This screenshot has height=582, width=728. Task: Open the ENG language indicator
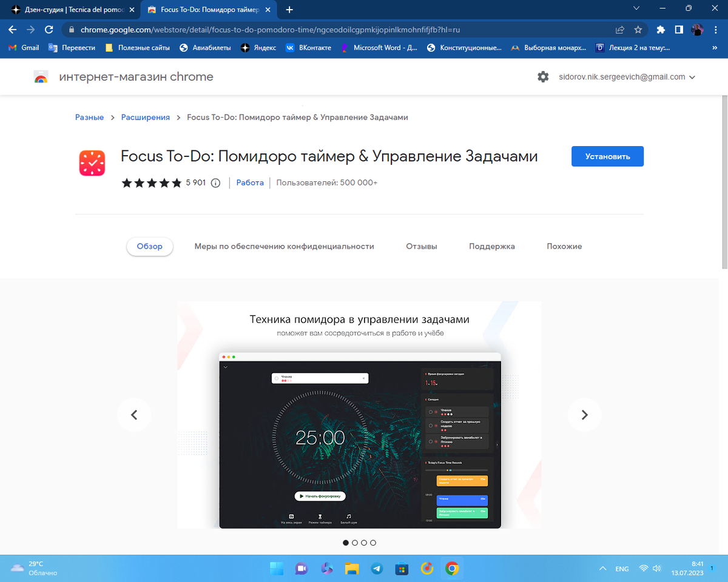coord(622,569)
